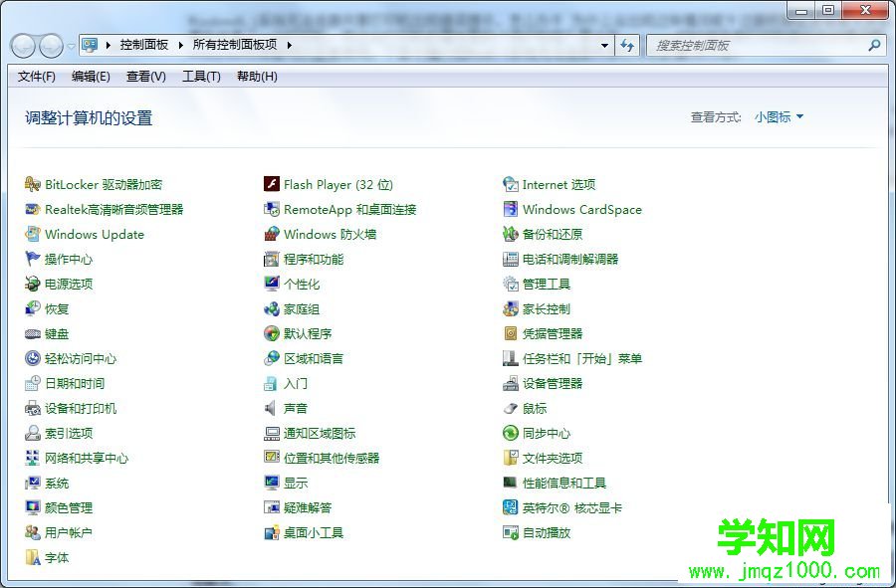Image resolution: width=896 pixels, height=588 pixels.
Task: Expand the address bar history dropdown arrow
Action: [x=604, y=45]
